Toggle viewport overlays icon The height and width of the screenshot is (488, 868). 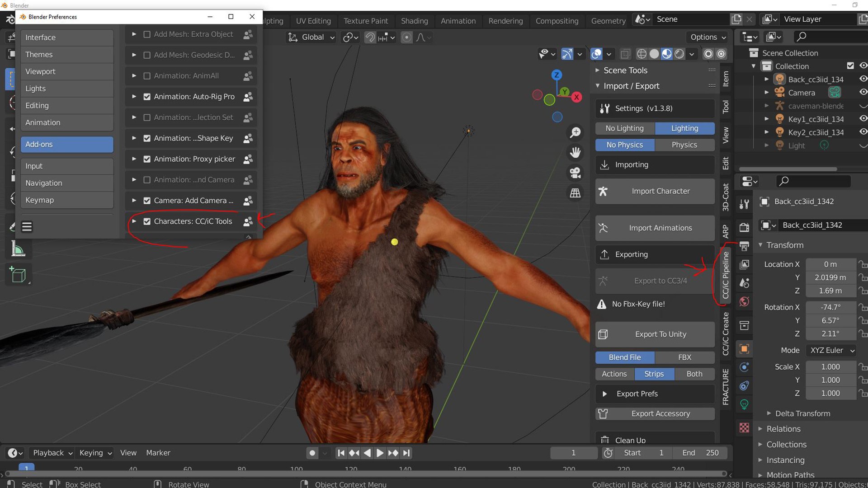pos(596,54)
